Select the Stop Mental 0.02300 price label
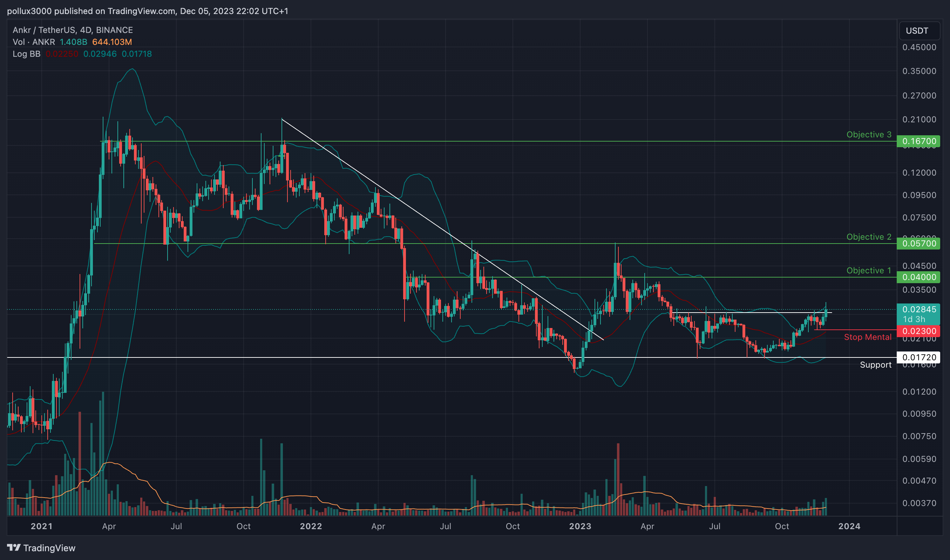 [918, 331]
